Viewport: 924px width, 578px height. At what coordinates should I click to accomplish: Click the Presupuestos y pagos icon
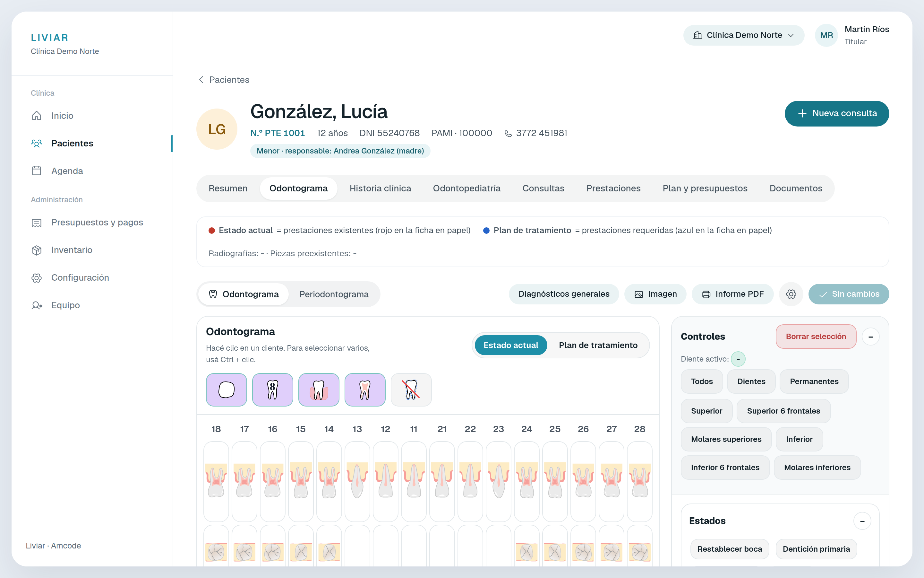37,223
